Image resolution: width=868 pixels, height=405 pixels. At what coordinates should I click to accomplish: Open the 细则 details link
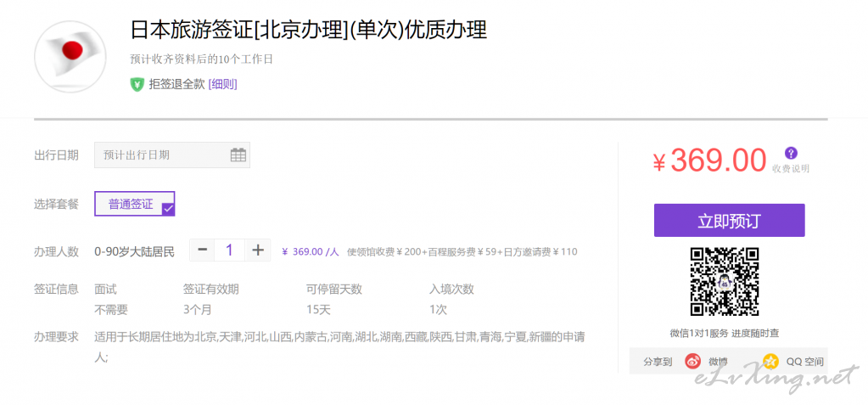click(223, 84)
